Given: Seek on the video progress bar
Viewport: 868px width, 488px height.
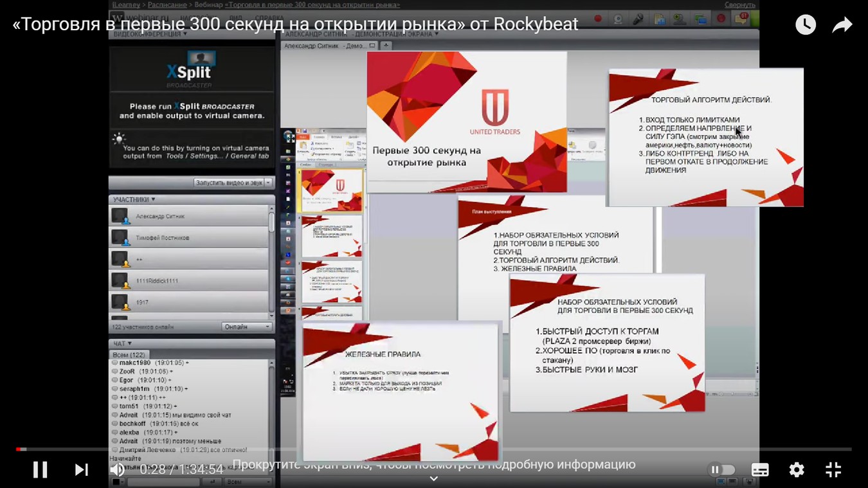Looking at the screenshot, I should tap(434, 449).
